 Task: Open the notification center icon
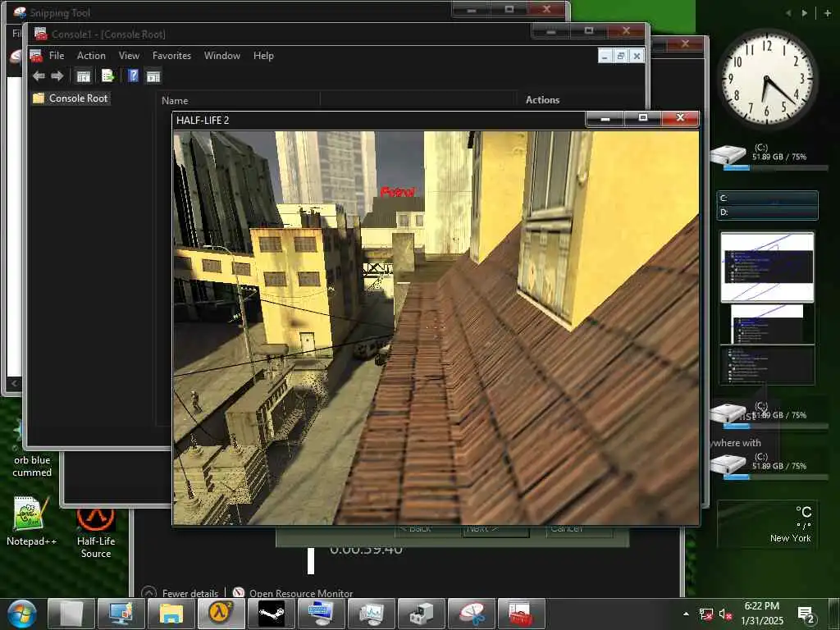point(806,614)
